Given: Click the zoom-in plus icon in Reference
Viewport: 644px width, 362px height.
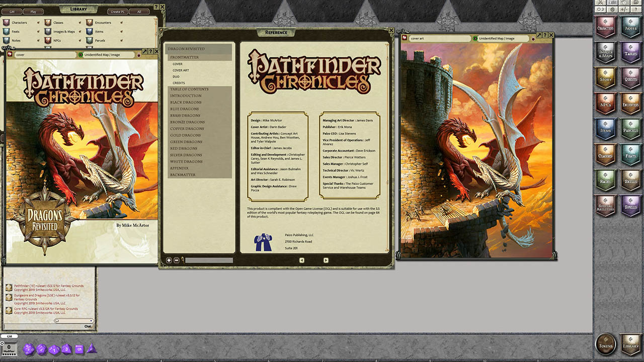Looking at the screenshot, I should 169,260.
